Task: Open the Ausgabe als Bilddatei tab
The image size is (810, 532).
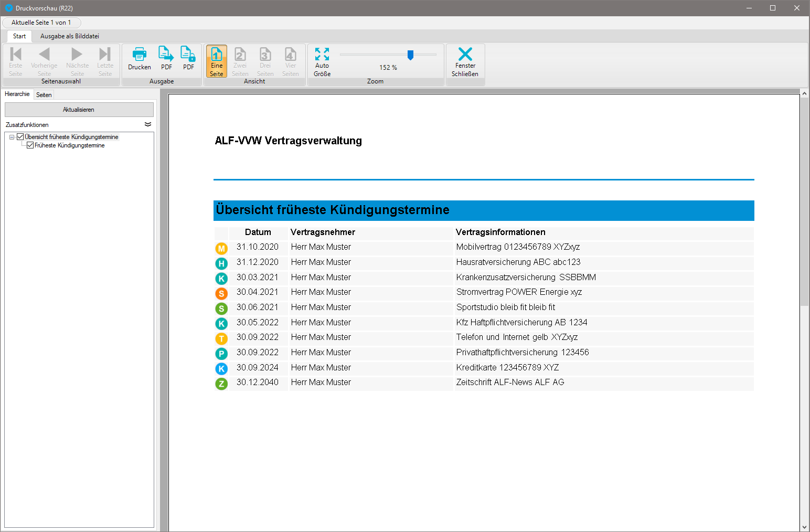Action: pos(70,36)
